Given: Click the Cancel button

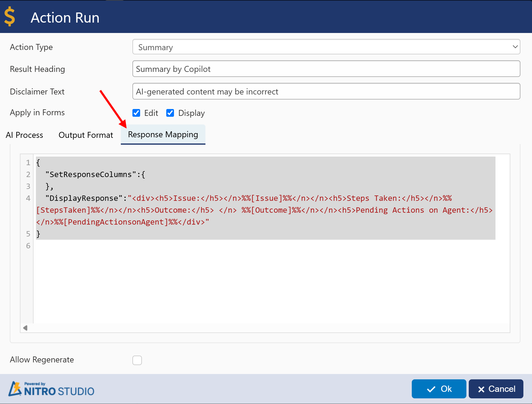Looking at the screenshot, I should [496, 389].
